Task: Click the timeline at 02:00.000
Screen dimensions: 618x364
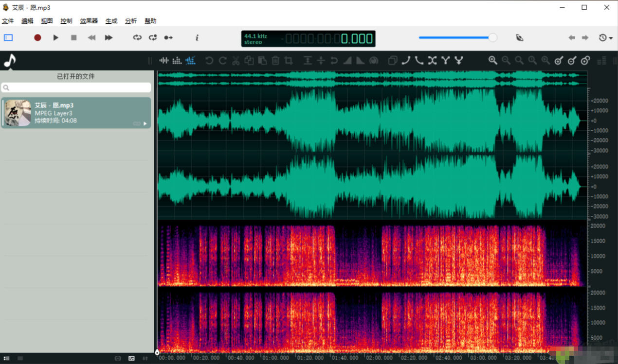Action: (x=380, y=358)
